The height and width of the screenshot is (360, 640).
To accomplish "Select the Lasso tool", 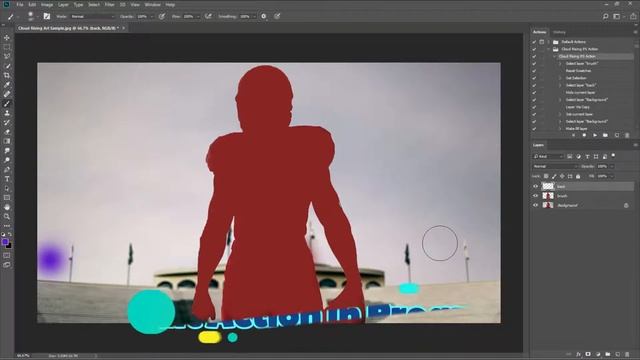I will click(x=7, y=56).
